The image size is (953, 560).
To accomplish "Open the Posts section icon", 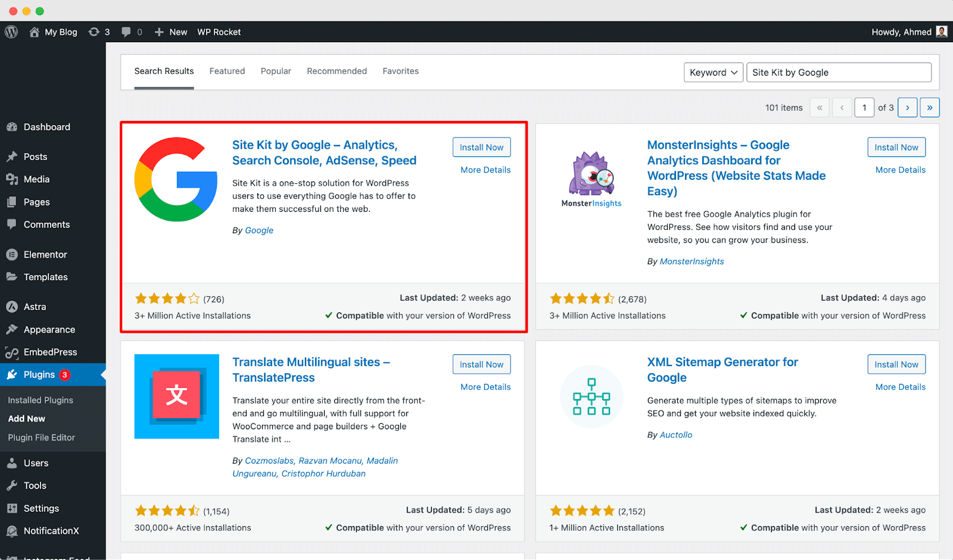I will (13, 156).
